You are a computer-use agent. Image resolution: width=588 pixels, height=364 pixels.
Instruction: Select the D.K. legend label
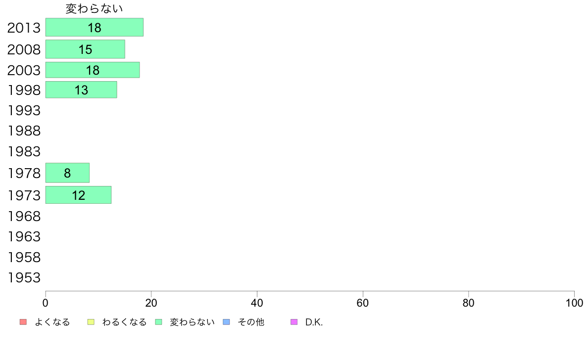(x=314, y=322)
